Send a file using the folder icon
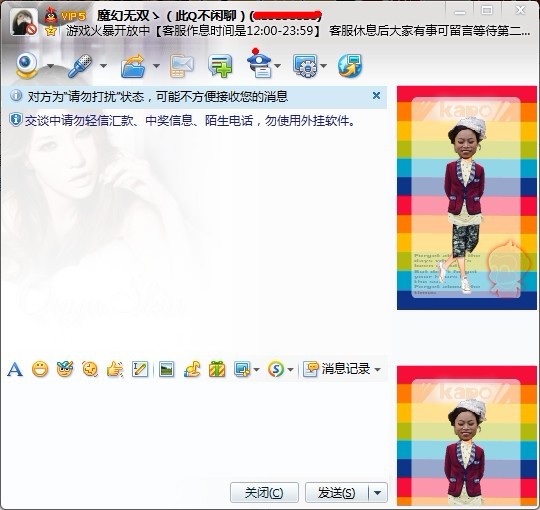Viewport: 540px width, 510px height. pos(133,65)
